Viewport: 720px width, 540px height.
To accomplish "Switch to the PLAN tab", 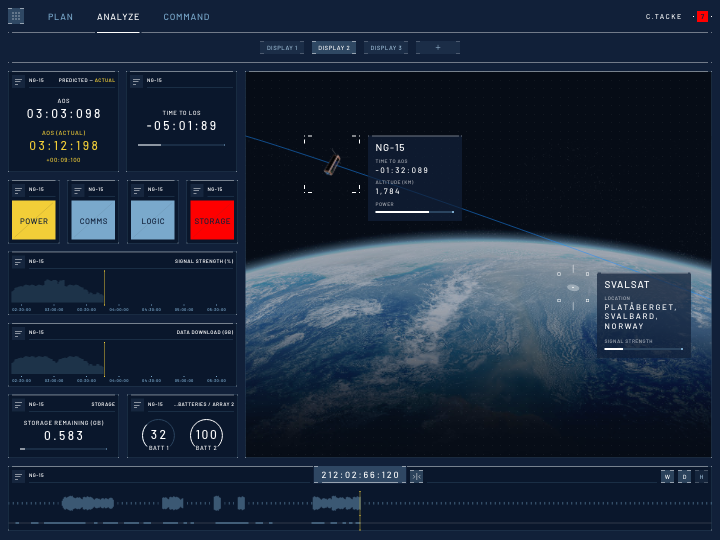I will point(60,17).
